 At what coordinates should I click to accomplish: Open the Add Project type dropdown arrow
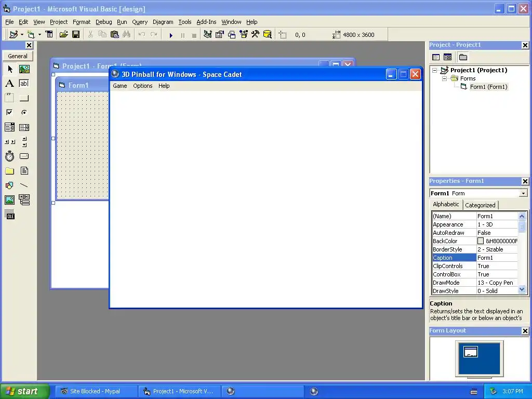tap(22, 34)
